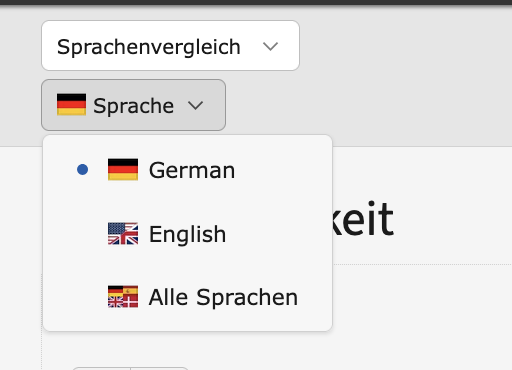Image resolution: width=512 pixels, height=370 pixels.
Task: Click the multi-flag icon beside Alle Sprachen
Action: point(123,297)
